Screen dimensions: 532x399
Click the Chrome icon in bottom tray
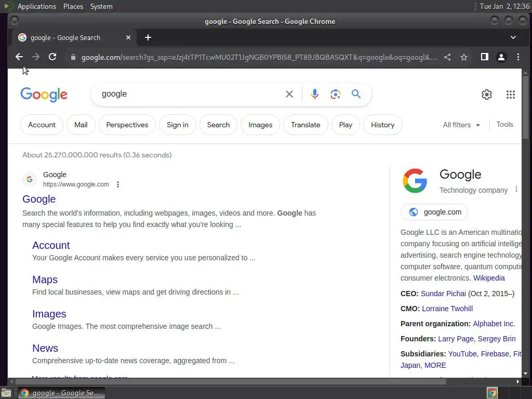[492, 393]
